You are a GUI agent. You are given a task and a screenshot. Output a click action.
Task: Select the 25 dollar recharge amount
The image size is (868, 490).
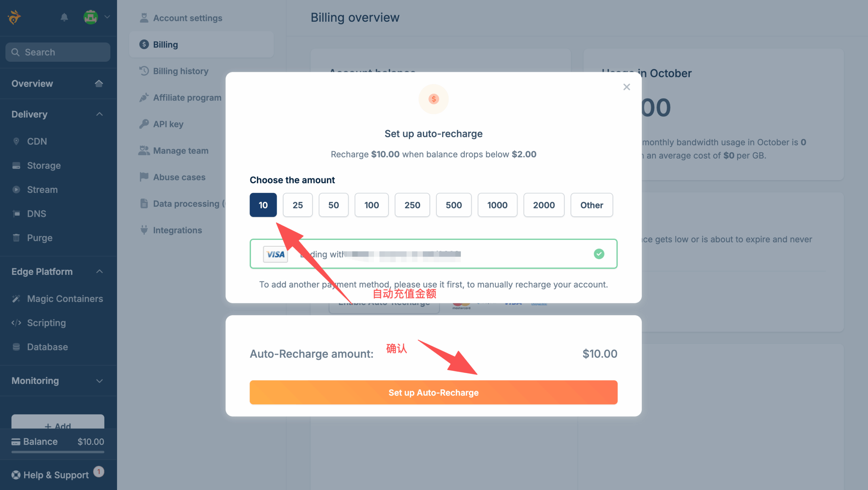pyautogui.click(x=297, y=205)
